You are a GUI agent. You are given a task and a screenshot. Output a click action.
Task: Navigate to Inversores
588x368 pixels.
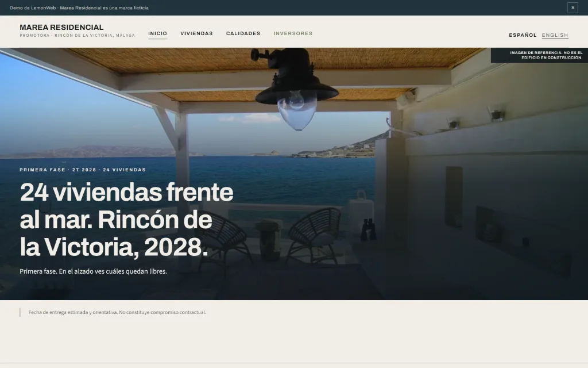(x=293, y=33)
